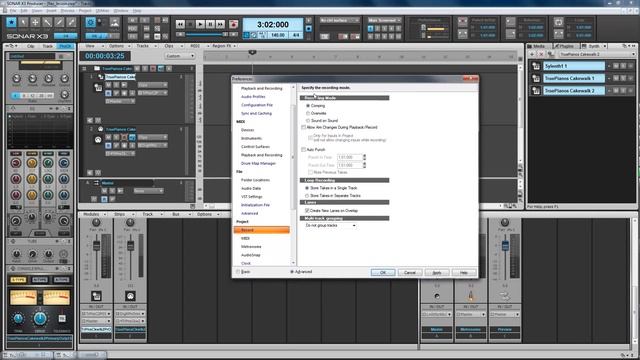This screenshot has width=640, height=360.
Task: Click the Synth Rack insert (plus) icon
Action: pos(532,54)
